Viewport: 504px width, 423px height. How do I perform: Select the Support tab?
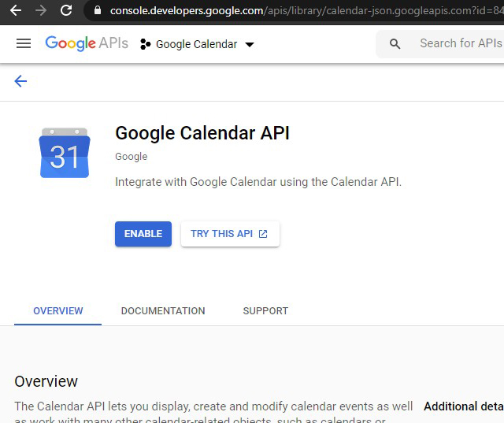pyautogui.click(x=265, y=311)
